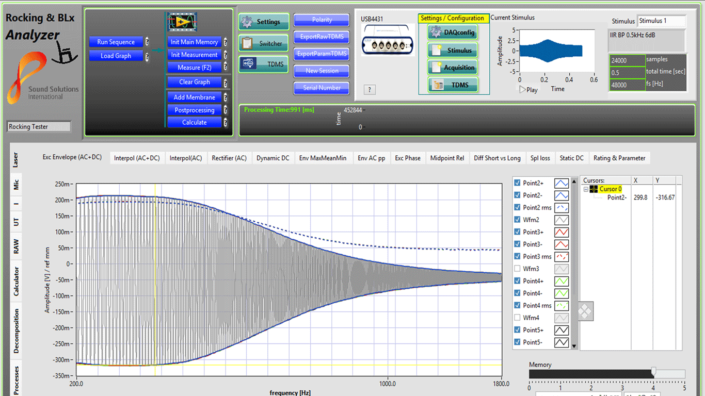Play the current stimulus
The width and height of the screenshot is (705, 396).
(x=528, y=89)
